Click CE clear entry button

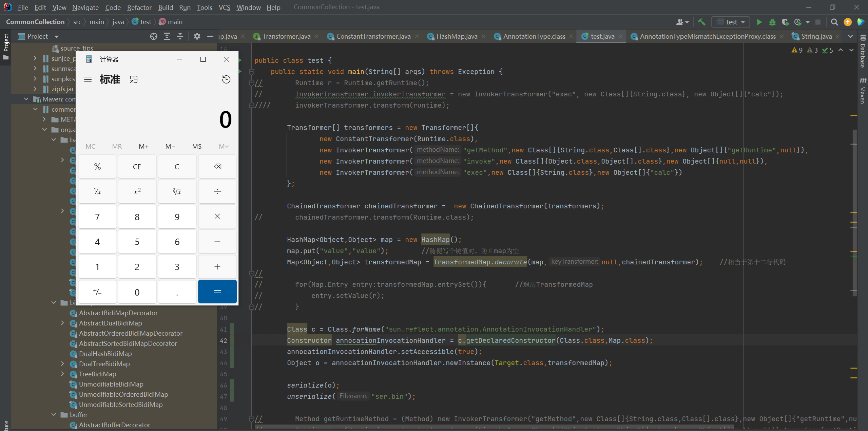pos(137,166)
